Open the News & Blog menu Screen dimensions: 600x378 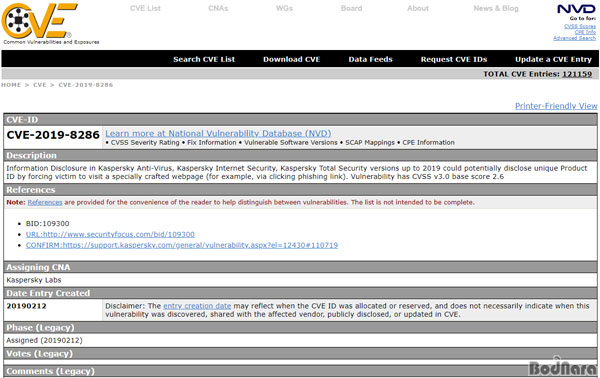[x=496, y=8]
